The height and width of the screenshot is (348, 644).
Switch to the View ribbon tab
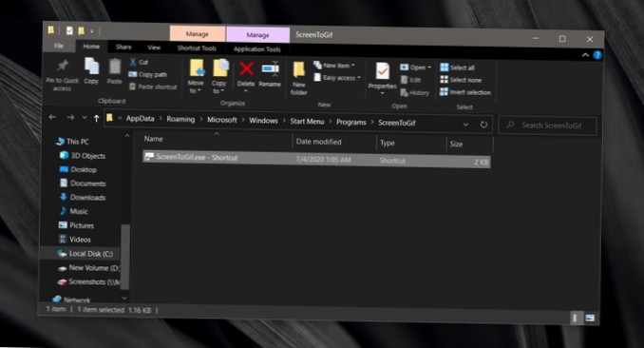tap(154, 48)
